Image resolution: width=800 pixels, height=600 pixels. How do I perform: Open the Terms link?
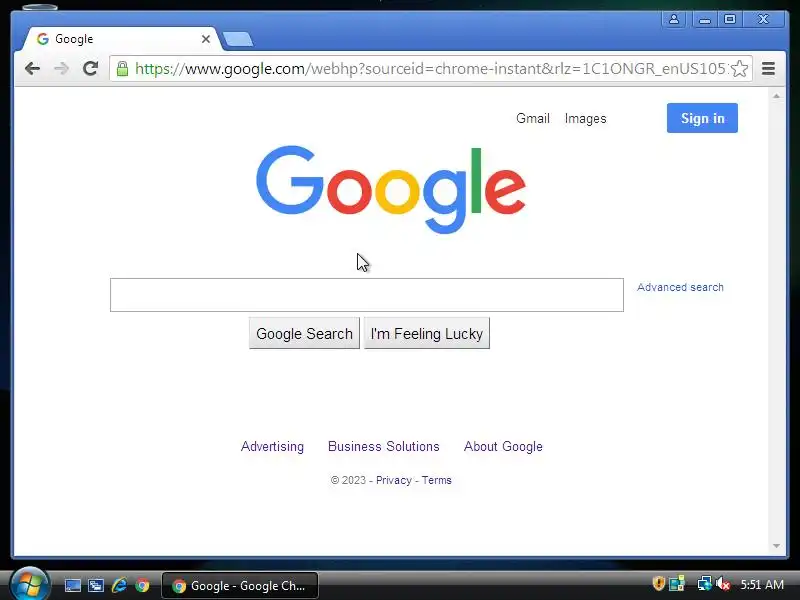point(436,480)
